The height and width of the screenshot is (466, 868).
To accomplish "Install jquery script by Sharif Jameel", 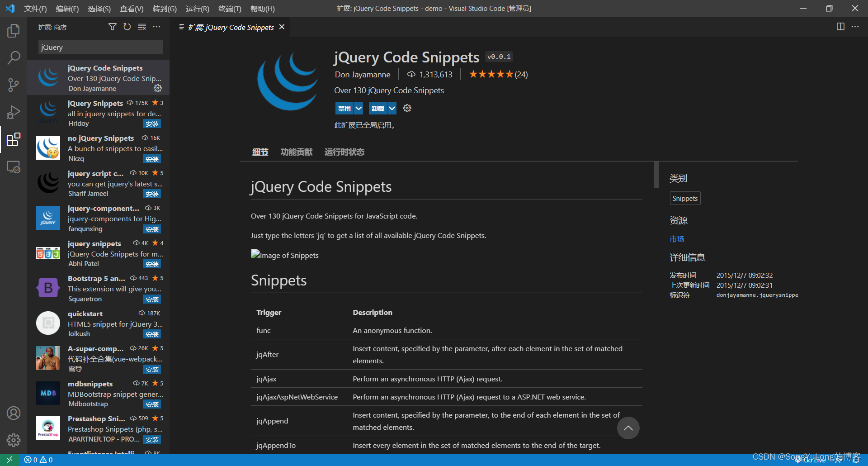I will coord(152,194).
